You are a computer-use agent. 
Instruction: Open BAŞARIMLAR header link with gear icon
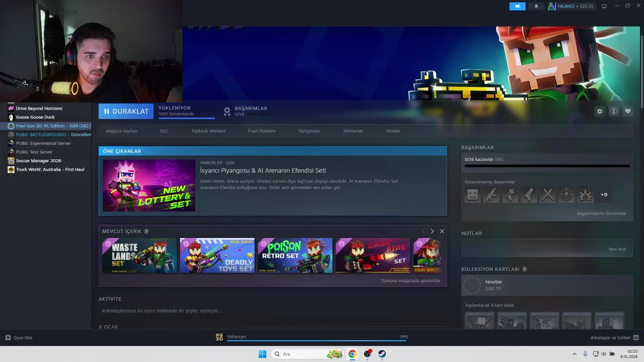tap(246, 111)
